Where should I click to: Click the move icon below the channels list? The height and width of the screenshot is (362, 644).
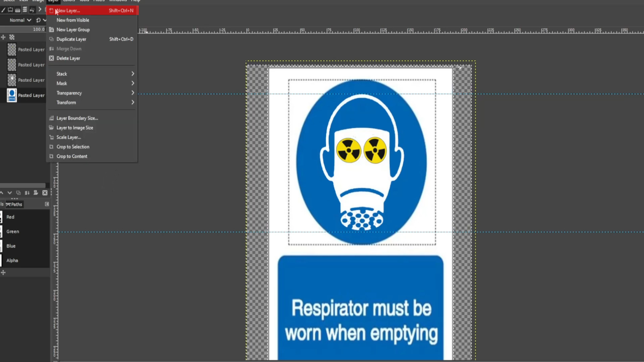pyautogui.click(x=3, y=273)
